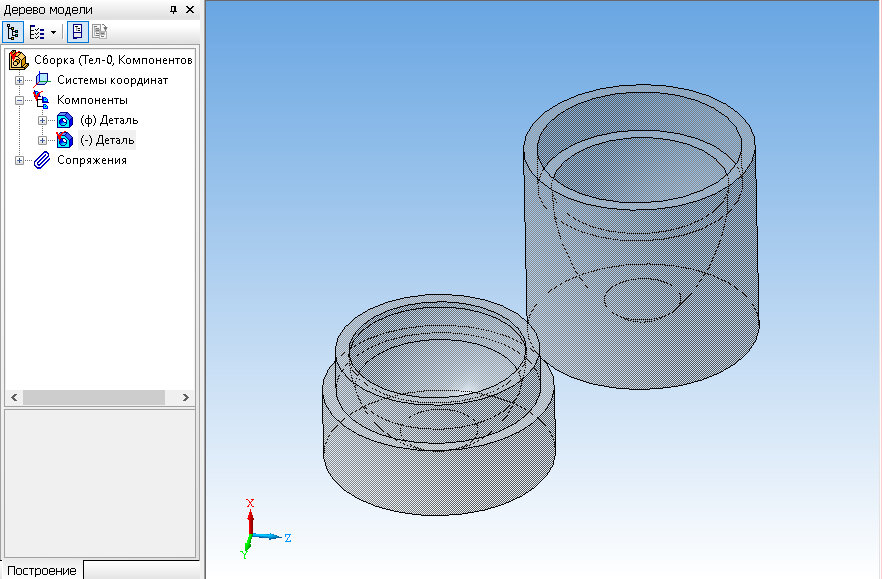
Task: Select Системы координат tree item
Action: (x=112, y=80)
